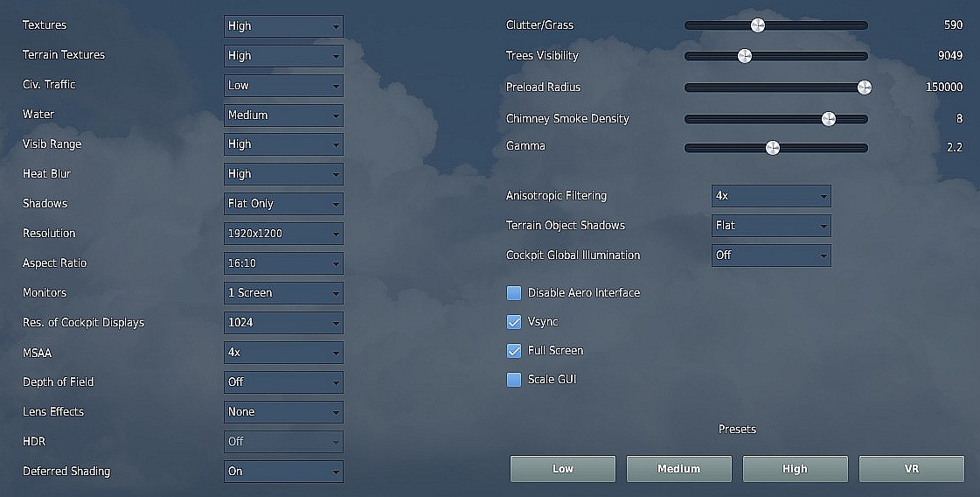Screen dimensions: 980x497
Task: Click the Gamma slider handle
Action: coord(773,148)
